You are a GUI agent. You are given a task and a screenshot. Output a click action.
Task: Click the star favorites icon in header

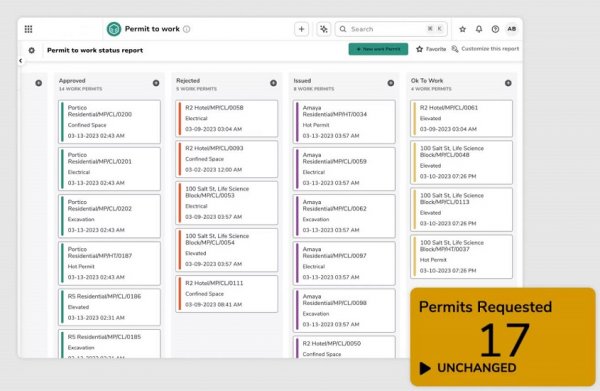pos(463,29)
